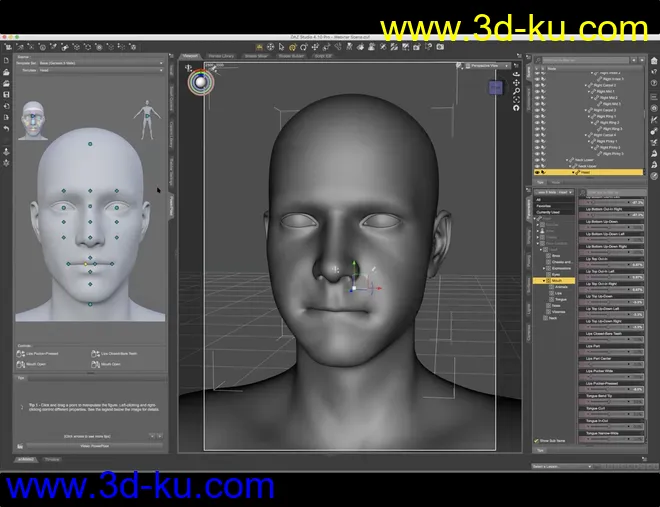Image resolution: width=660 pixels, height=507 pixels.
Task: Expand the Mouth category in parameters tree
Action: pyautogui.click(x=543, y=281)
